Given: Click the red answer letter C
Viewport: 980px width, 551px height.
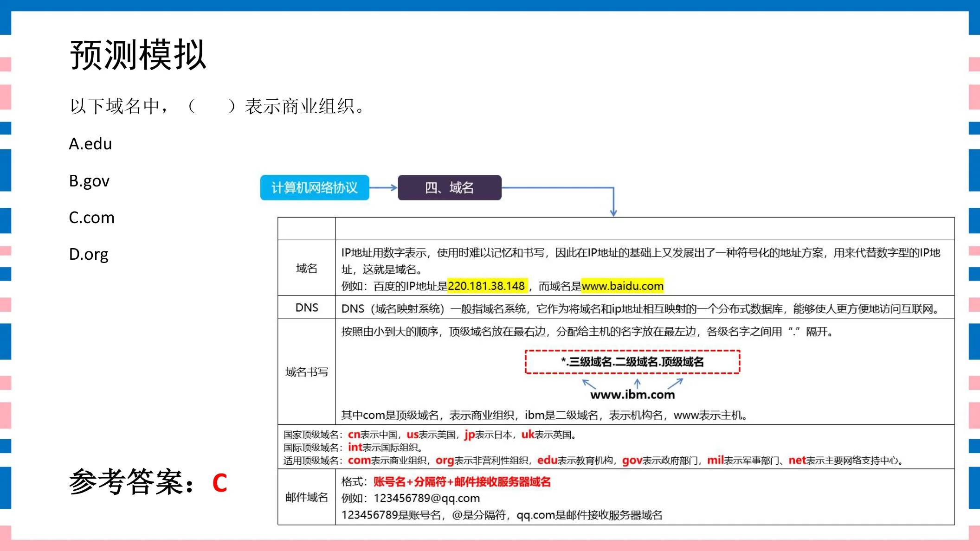Looking at the screenshot, I should [219, 483].
